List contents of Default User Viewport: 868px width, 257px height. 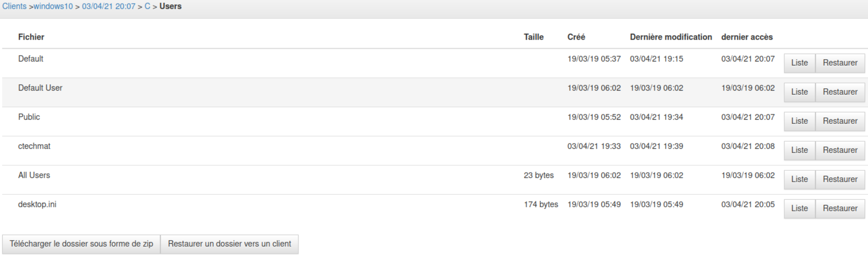[799, 92]
